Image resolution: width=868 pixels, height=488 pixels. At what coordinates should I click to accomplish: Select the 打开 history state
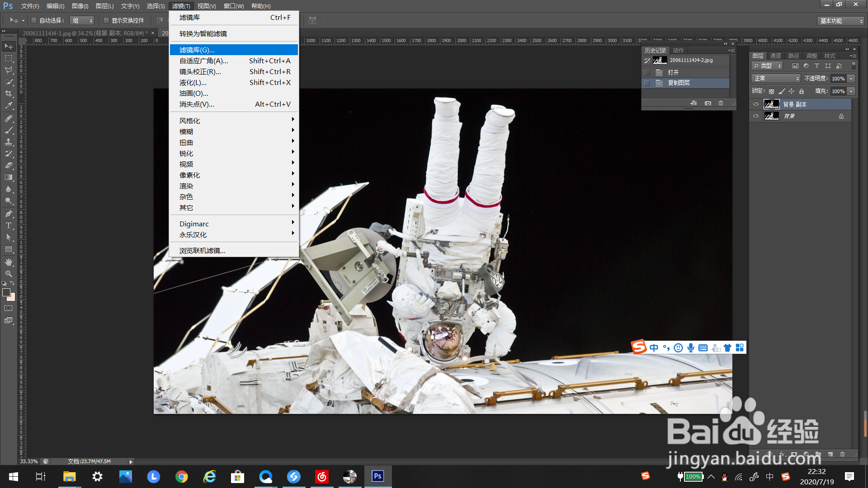(x=673, y=72)
